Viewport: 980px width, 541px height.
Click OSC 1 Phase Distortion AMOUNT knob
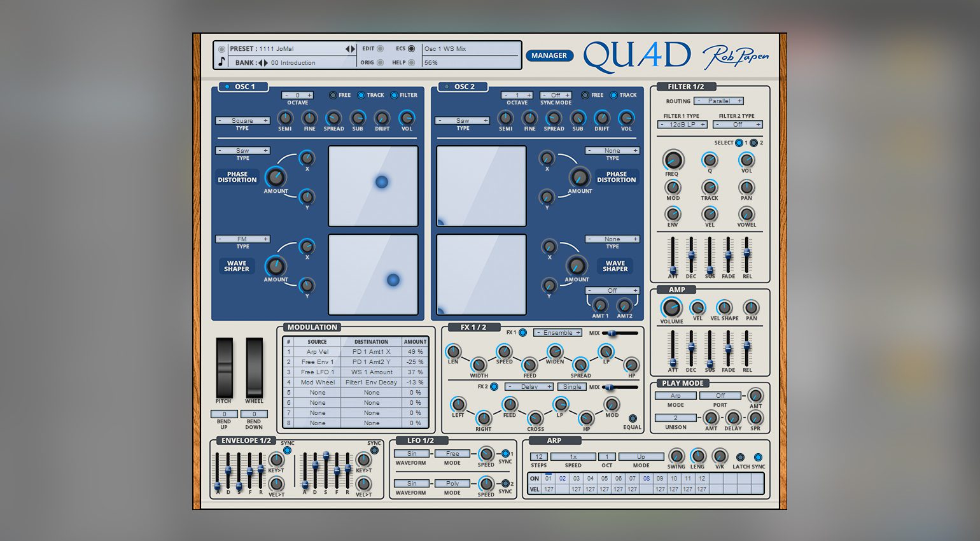pyautogui.click(x=276, y=177)
